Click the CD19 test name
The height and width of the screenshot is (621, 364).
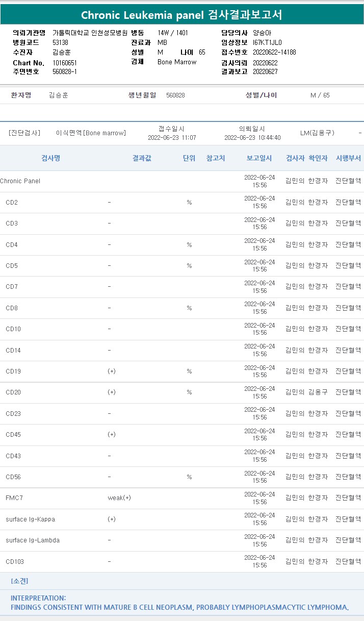click(13, 371)
